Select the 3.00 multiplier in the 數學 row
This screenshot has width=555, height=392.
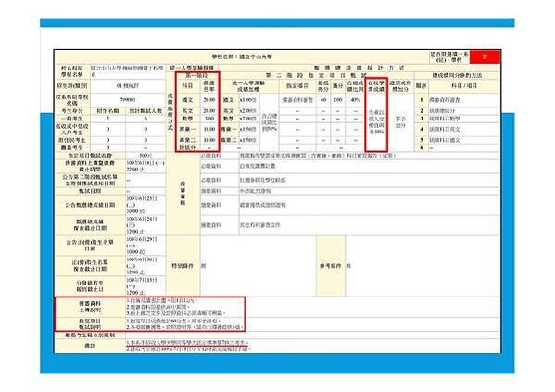click(x=209, y=119)
